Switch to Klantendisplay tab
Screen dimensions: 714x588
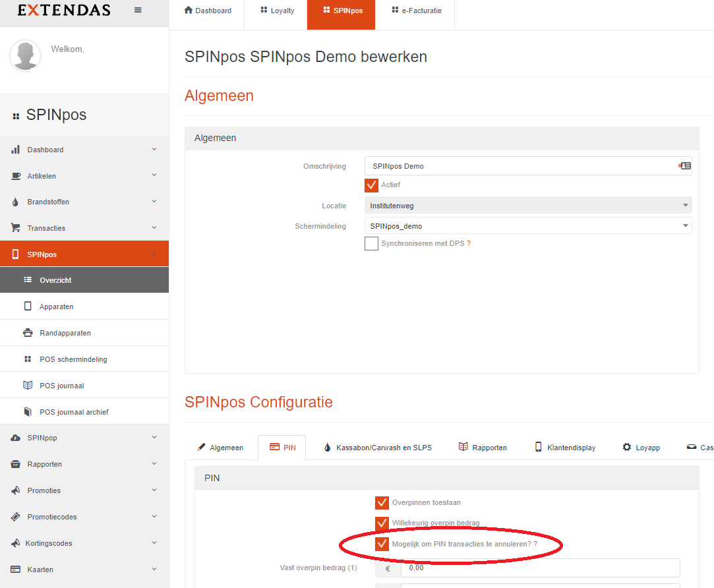[x=565, y=448]
